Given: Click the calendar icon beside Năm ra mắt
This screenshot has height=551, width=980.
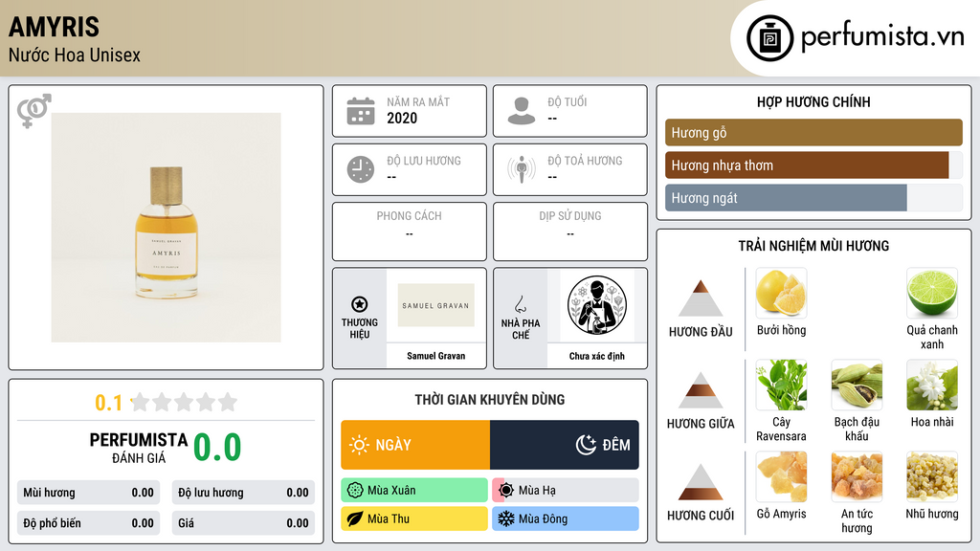Looking at the screenshot, I should tap(361, 111).
